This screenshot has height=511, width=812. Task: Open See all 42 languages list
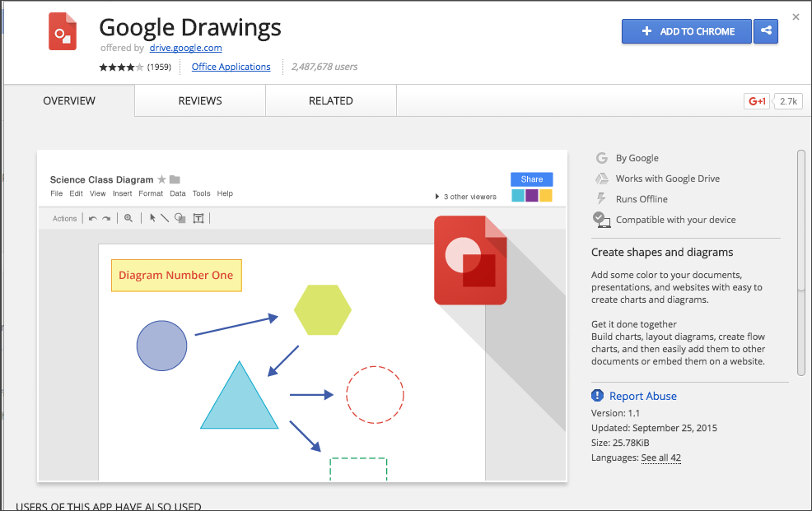(660, 458)
